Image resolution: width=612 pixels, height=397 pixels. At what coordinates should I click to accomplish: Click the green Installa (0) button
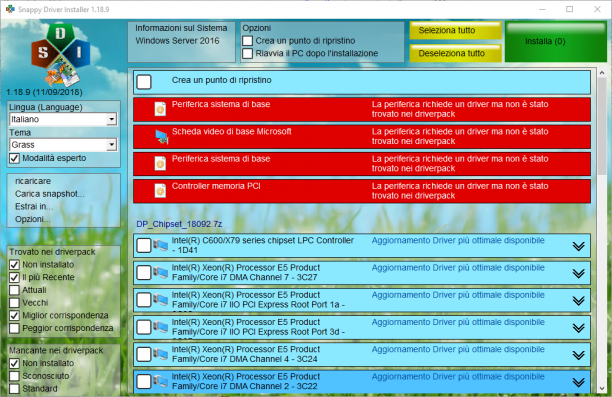(x=556, y=42)
